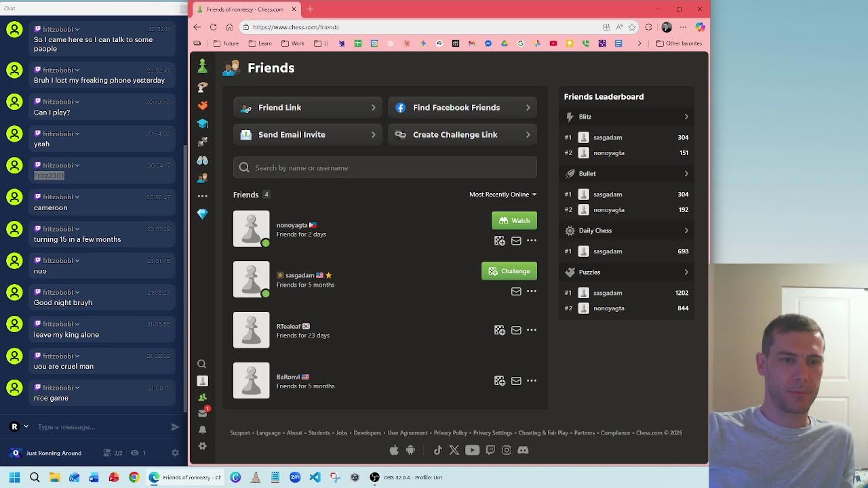
Task: Watch nonoyagta's game
Action: pyautogui.click(x=514, y=220)
